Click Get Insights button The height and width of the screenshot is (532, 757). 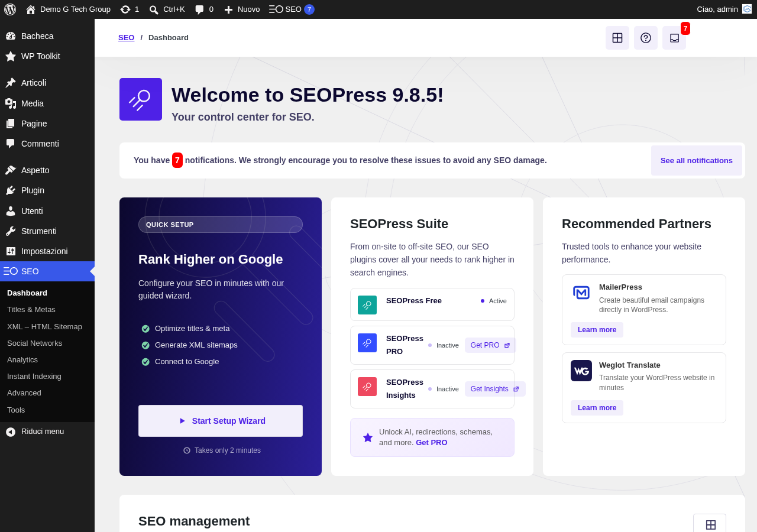pos(495,389)
